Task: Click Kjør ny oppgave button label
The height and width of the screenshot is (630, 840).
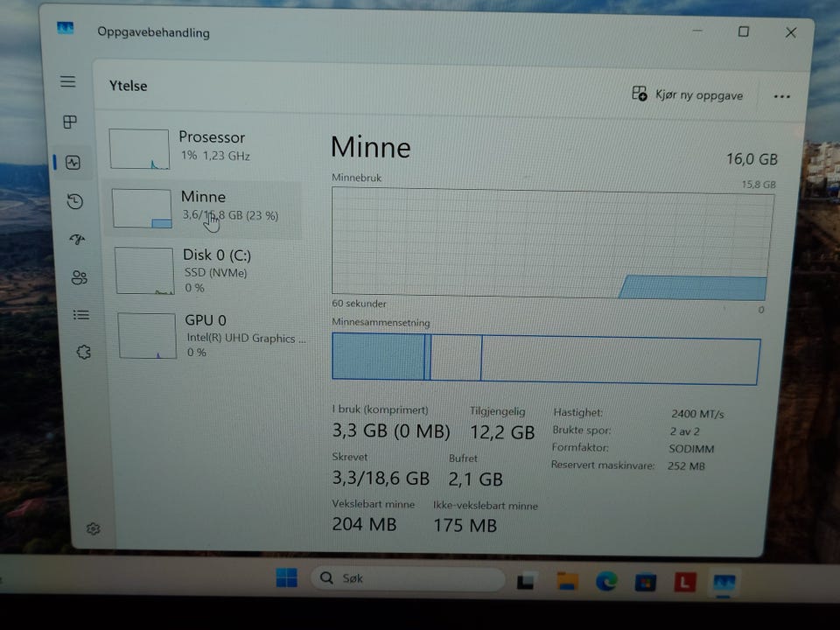Action: [699, 95]
